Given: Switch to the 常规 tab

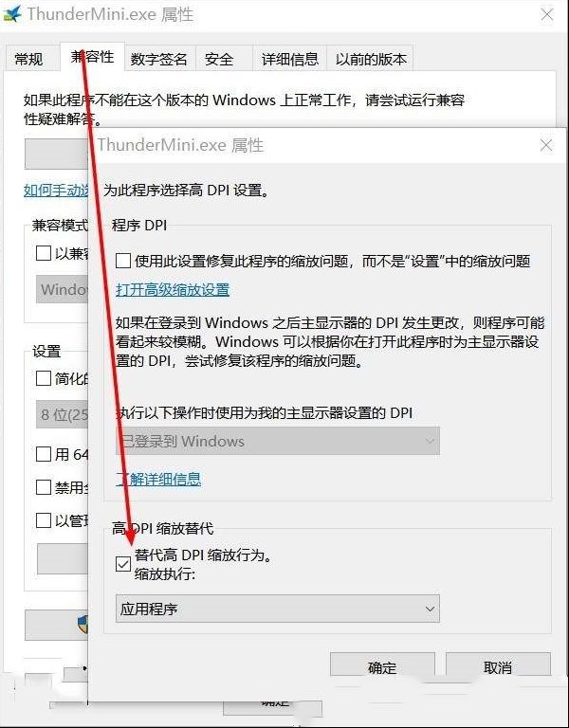Looking at the screenshot, I should click(28, 60).
